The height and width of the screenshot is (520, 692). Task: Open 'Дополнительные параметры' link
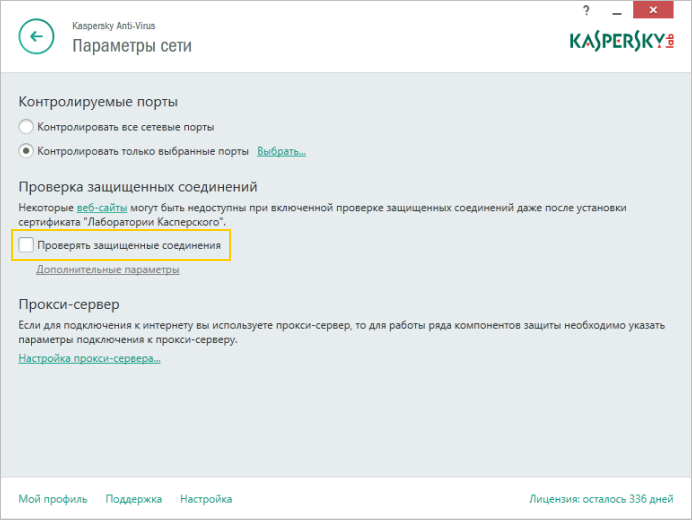pyautogui.click(x=108, y=269)
